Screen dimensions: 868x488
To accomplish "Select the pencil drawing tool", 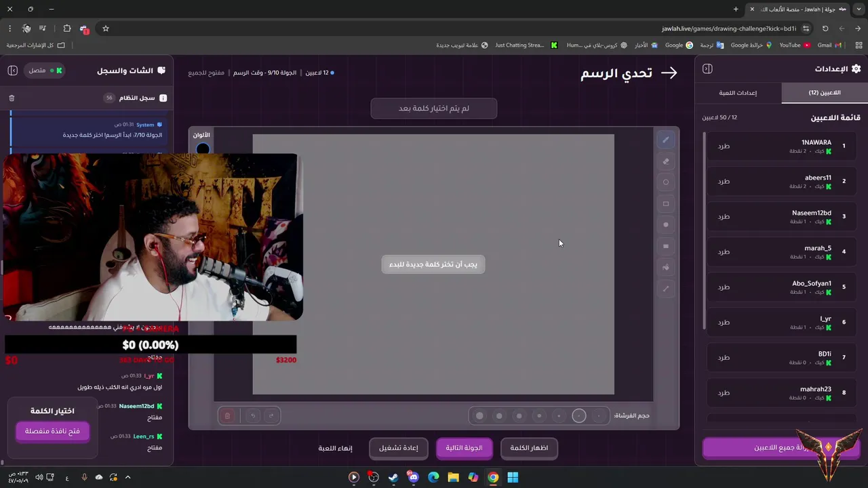I will point(665,140).
